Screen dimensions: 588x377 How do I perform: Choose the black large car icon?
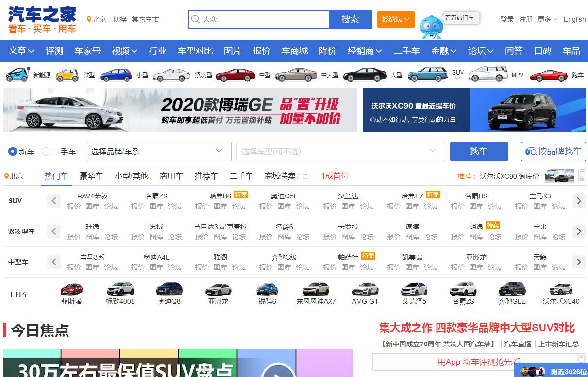pos(365,75)
